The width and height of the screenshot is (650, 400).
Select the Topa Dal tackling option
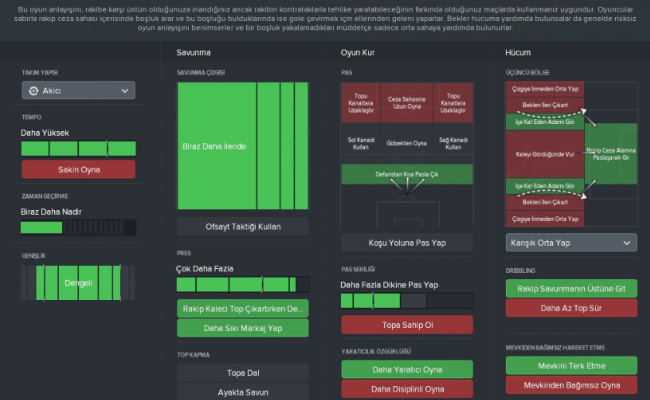(243, 373)
